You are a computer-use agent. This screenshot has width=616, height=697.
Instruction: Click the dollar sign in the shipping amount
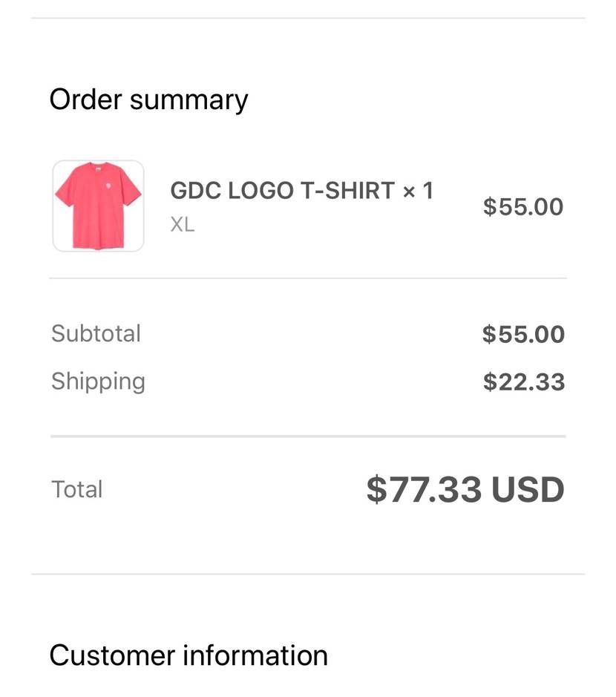coord(489,382)
